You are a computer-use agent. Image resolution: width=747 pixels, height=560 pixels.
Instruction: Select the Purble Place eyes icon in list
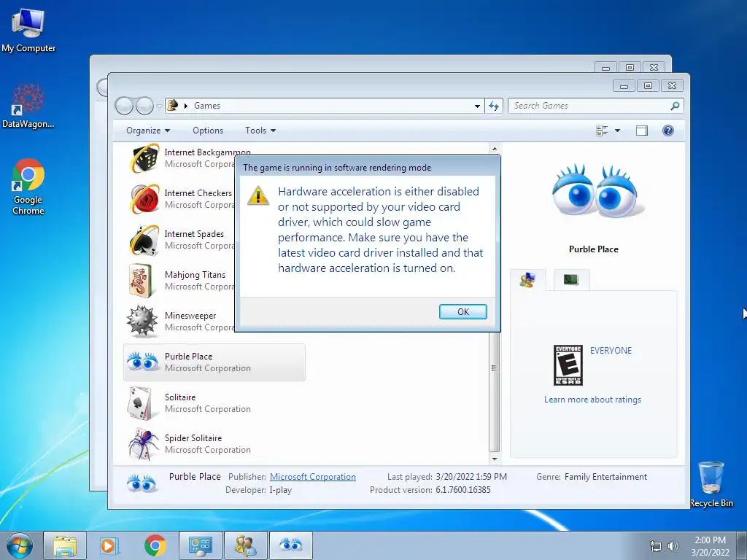(x=142, y=362)
